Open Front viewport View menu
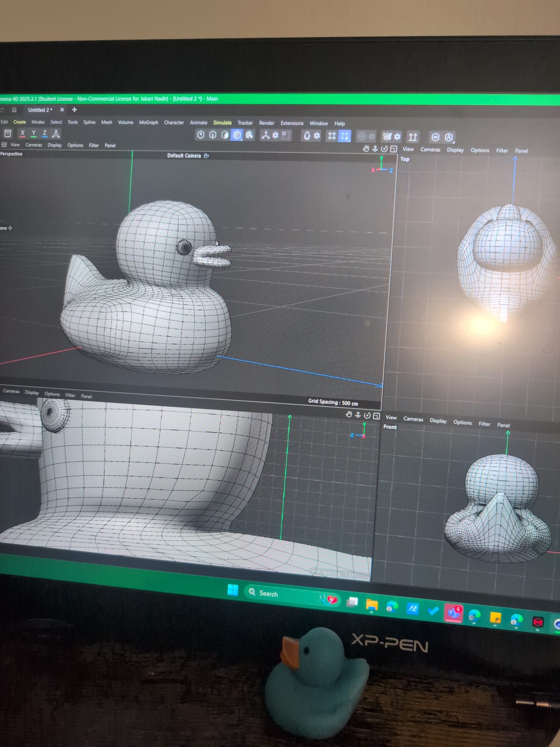The height and width of the screenshot is (747, 560). 391,417
